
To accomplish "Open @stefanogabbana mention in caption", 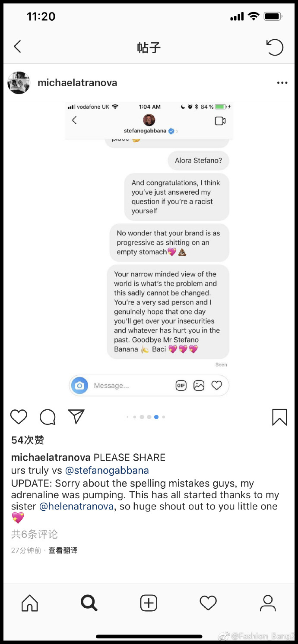I will tap(107, 470).
